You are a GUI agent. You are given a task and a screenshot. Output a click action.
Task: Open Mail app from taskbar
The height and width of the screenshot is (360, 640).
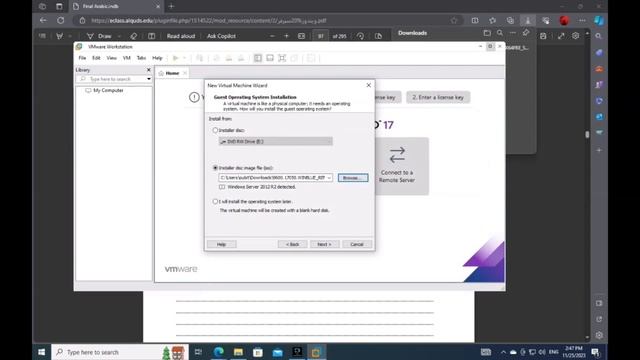[x=278, y=352]
